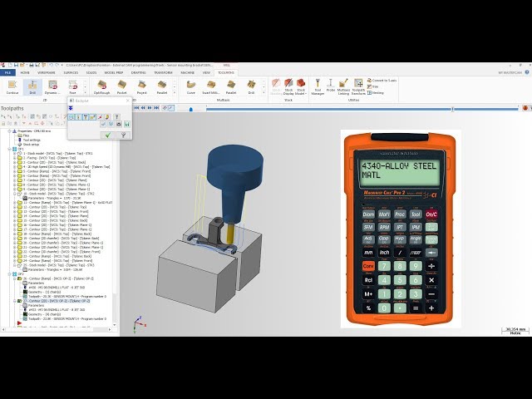The image size is (532, 399).
Task: Open Tool settings in Properties
Action: (32, 140)
